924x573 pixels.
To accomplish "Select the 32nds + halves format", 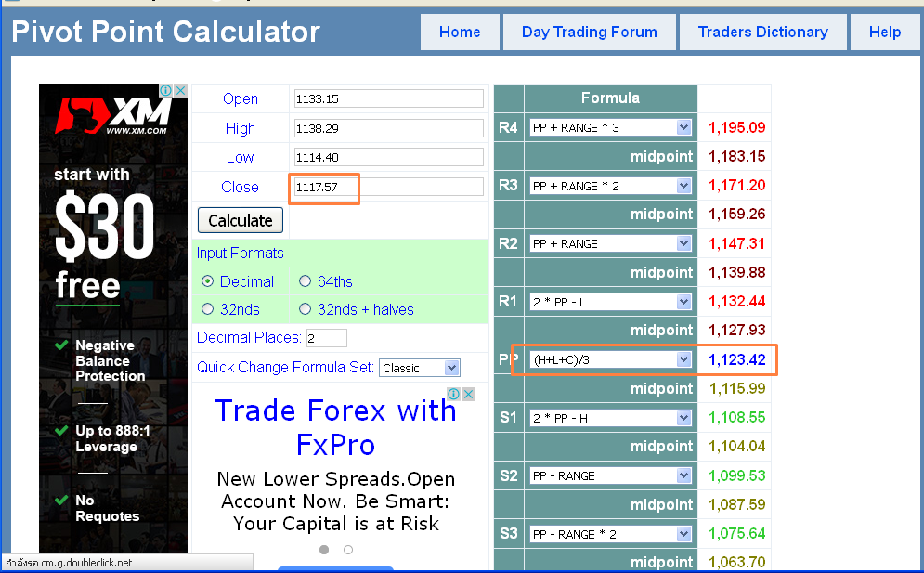I will [305, 309].
